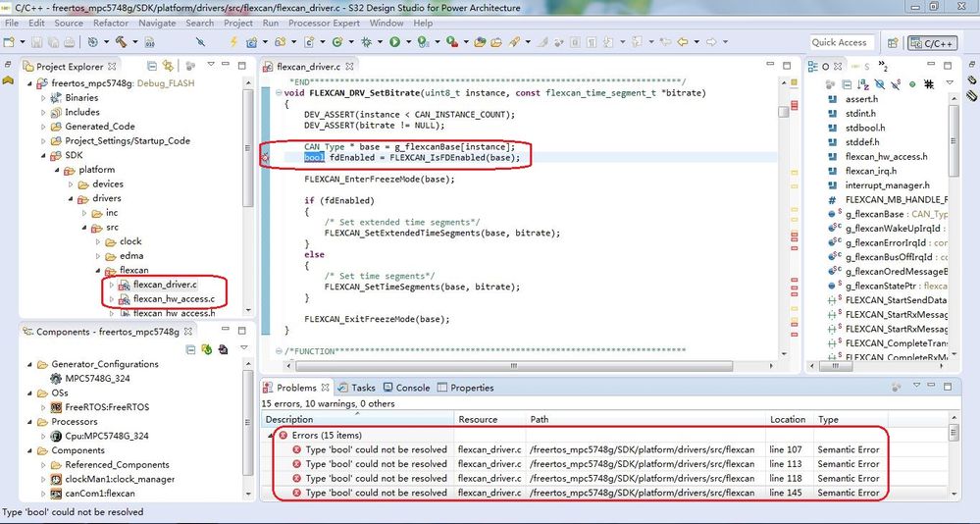The height and width of the screenshot is (524, 980).
Task: Click the editor horizontal scrollbar
Action: (512, 366)
